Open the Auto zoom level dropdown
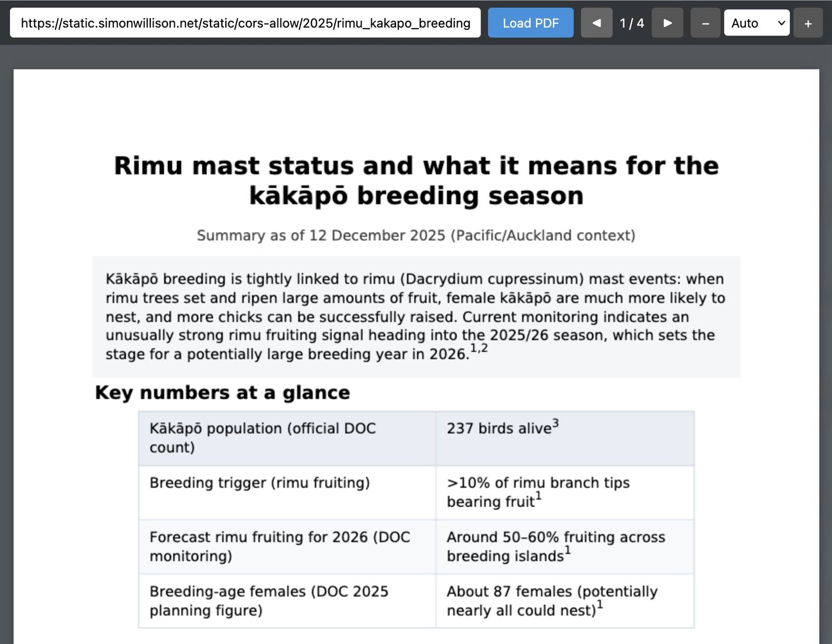Screen dimensions: 832x644 pyautogui.click(x=757, y=22)
